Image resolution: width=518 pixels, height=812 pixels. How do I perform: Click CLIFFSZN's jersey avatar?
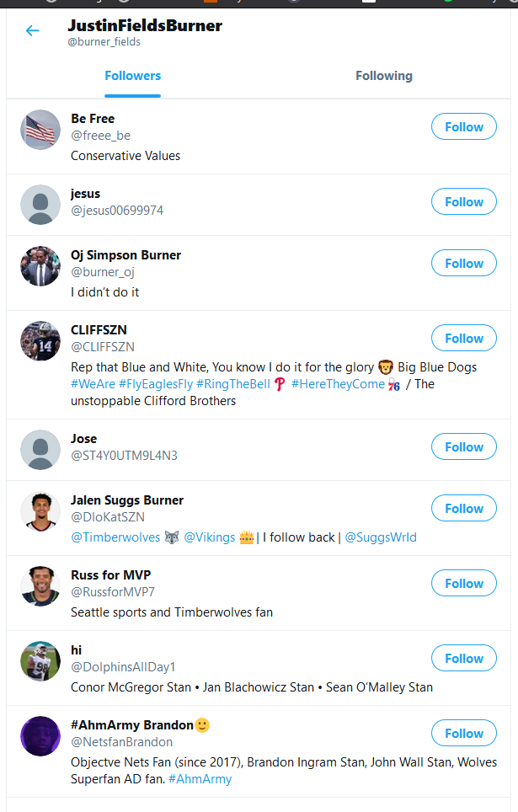40,341
